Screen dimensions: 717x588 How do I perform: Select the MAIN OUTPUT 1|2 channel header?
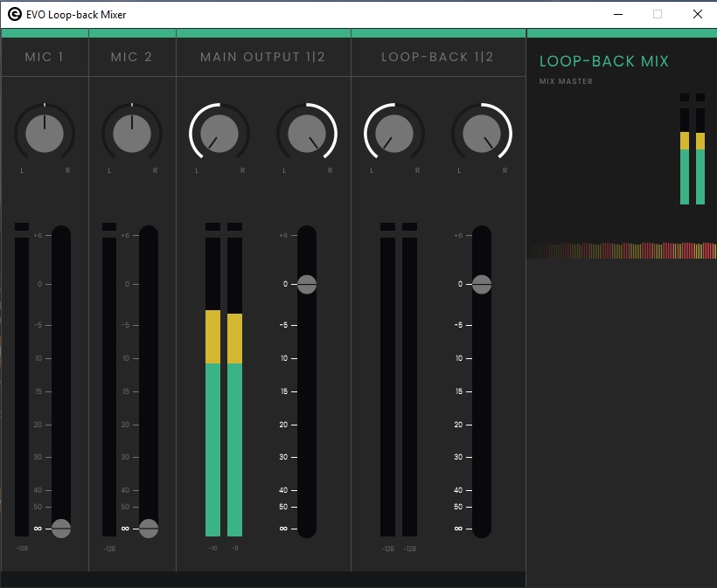[x=263, y=57]
